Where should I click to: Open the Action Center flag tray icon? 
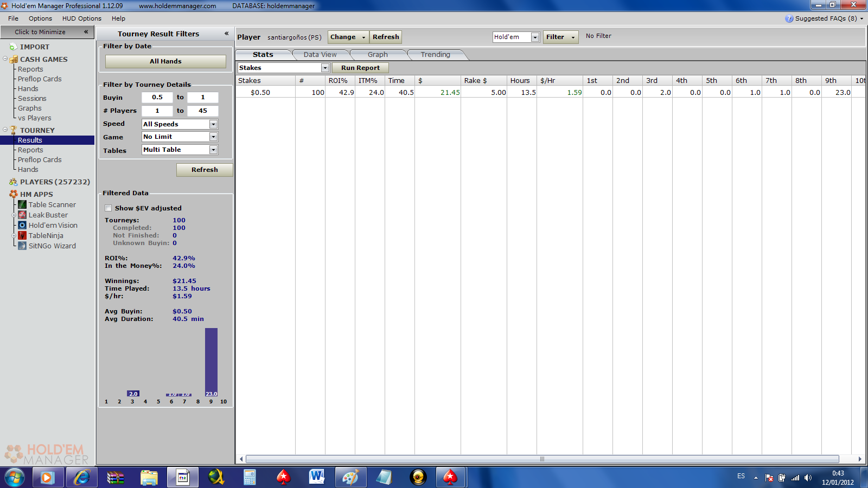(769, 478)
